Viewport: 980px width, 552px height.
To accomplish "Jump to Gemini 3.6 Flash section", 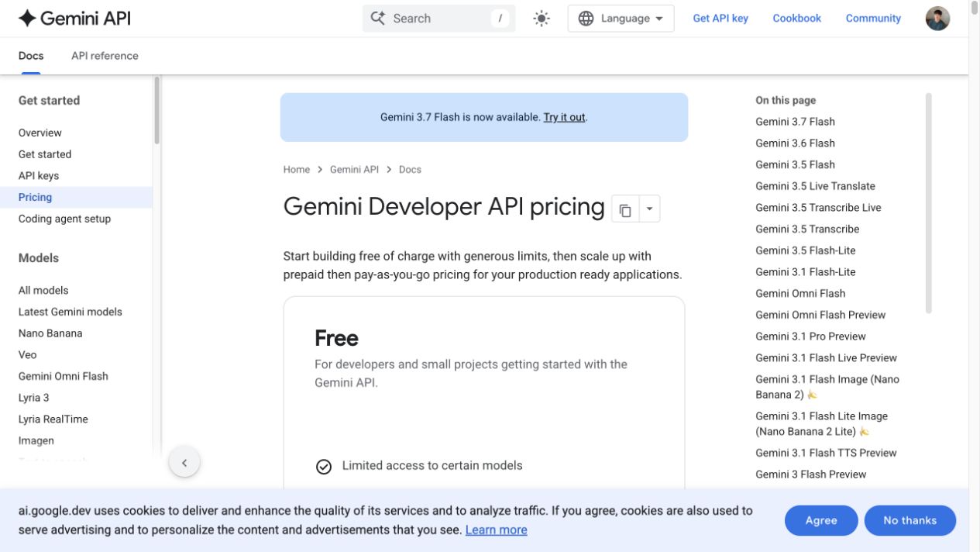I will click(x=795, y=143).
